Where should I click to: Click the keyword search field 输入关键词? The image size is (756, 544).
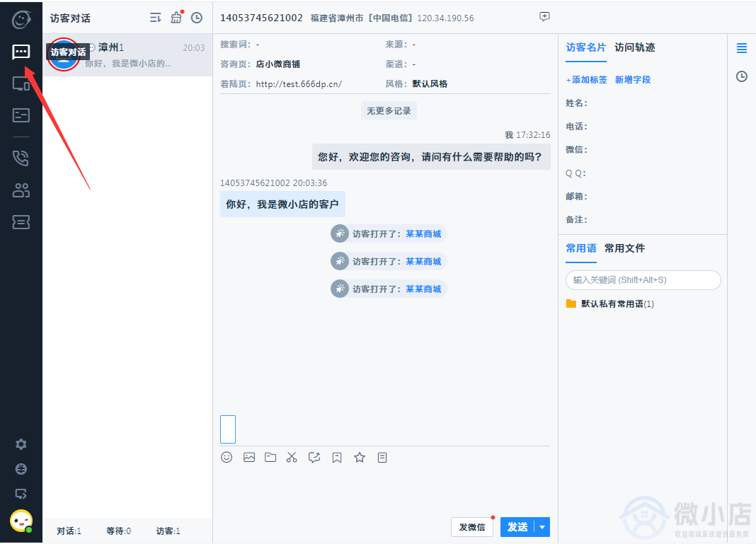tap(643, 280)
